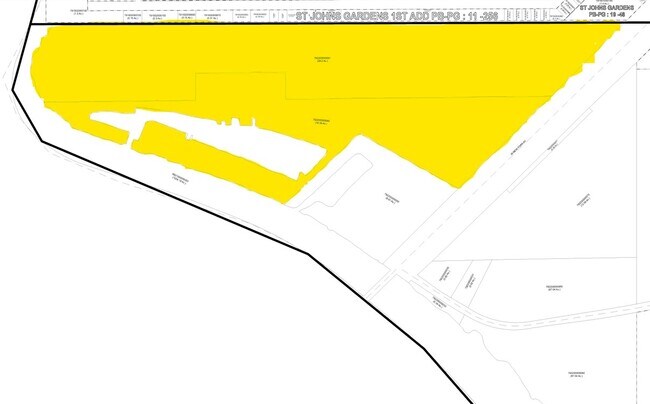The height and width of the screenshot is (404, 650).
Task: Click the St Johns Gardens PB-PG 19-48 label
Action: tap(612, 11)
